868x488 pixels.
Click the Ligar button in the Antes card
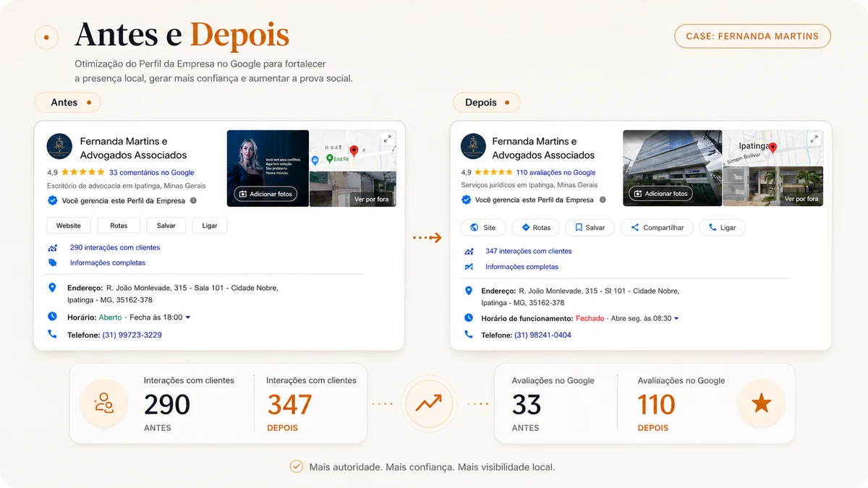tap(210, 226)
